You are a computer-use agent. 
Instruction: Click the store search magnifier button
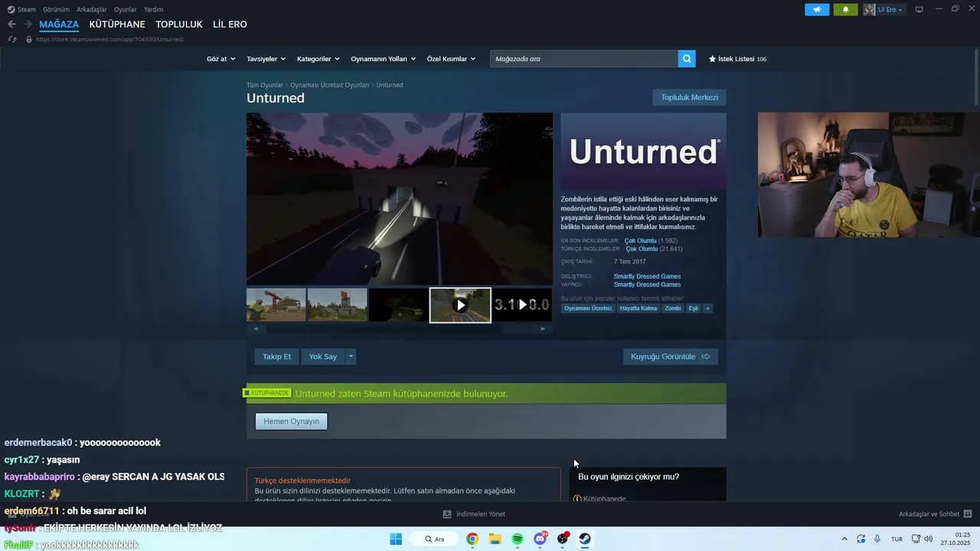point(687,59)
